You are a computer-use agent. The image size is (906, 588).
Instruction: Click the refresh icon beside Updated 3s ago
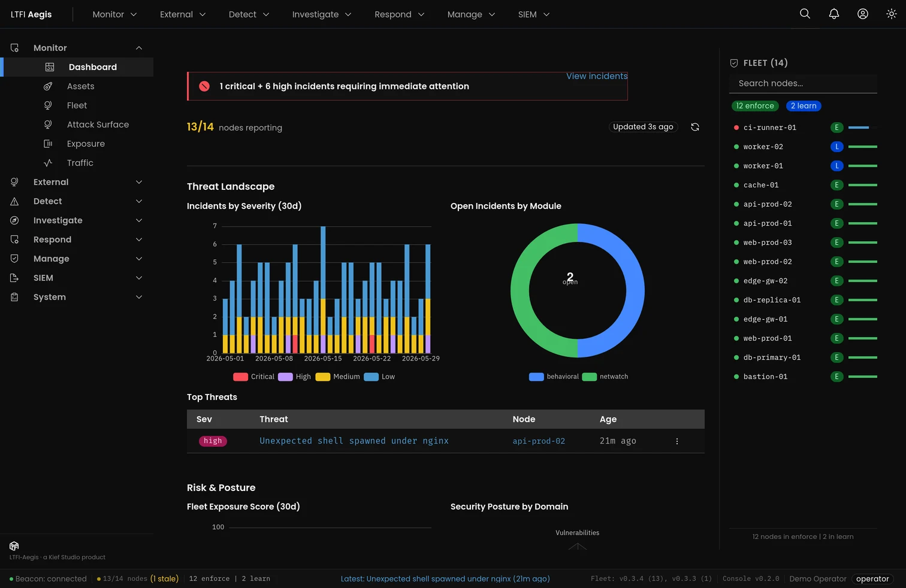pyautogui.click(x=695, y=127)
